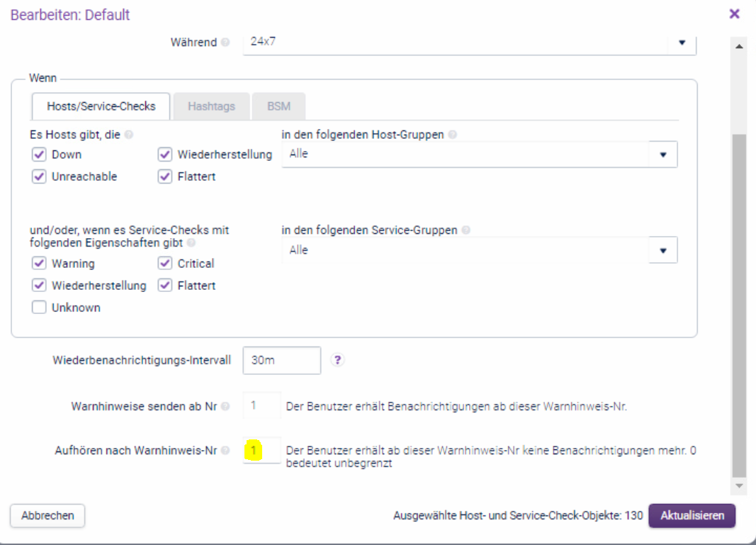Screen dimensions: 756x545
Task: Toggle service-check Flattert checkbox
Action: (165, 286)
